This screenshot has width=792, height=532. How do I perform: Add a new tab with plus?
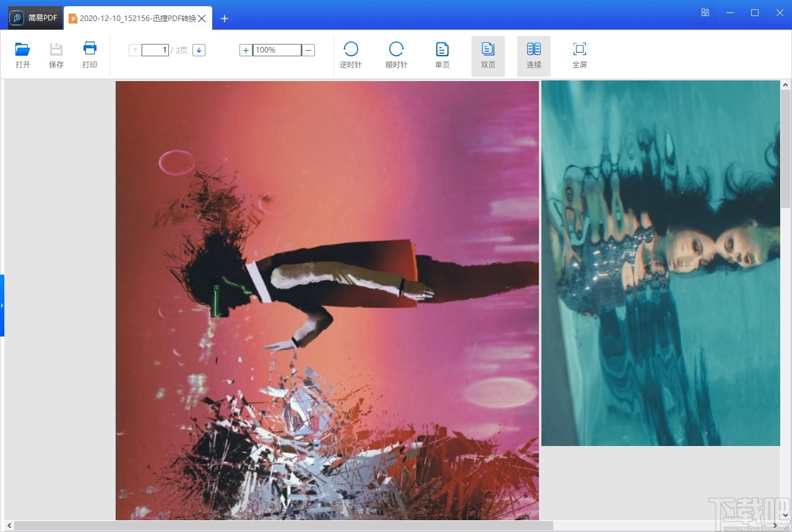tap(225, 19)
